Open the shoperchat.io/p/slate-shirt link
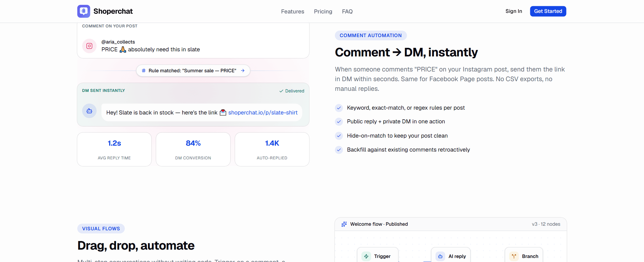 263,113
